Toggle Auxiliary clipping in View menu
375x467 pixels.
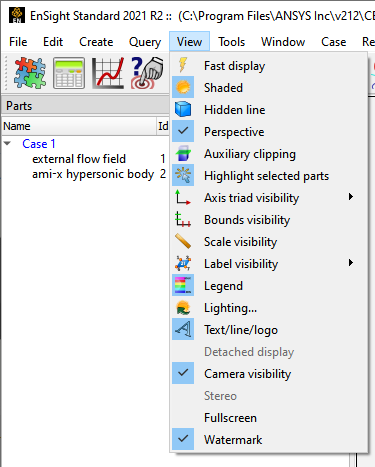(269, 154)
